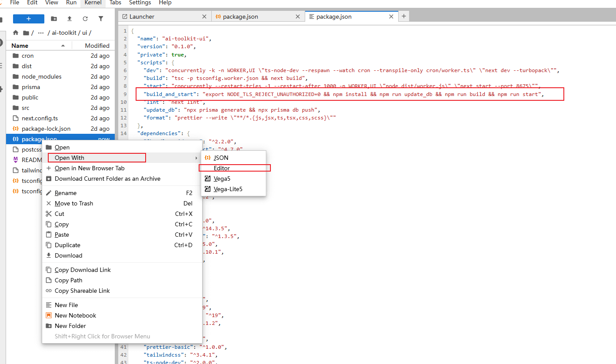Open with Vega5 in submenu
616x364 pixels.
click(233, 179)
